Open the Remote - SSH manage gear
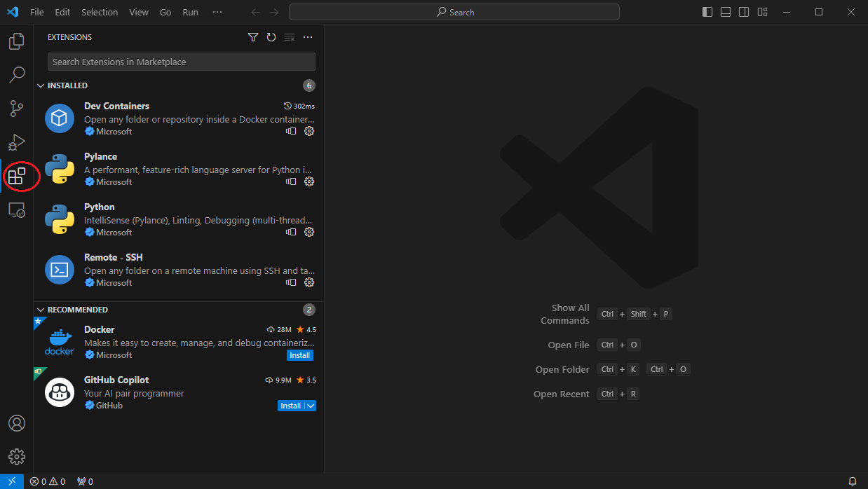868x489 pixels. (309, 282)
